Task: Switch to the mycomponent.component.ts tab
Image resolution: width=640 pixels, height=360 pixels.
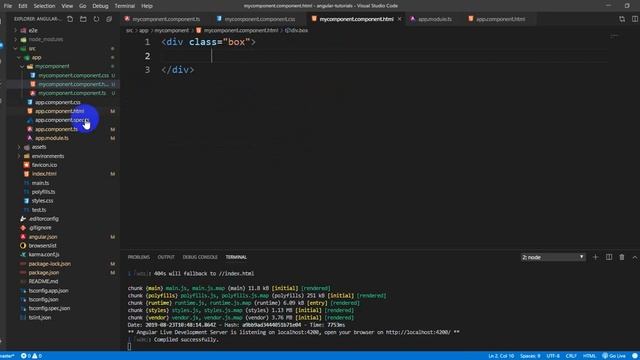Action: pos(166,19)
